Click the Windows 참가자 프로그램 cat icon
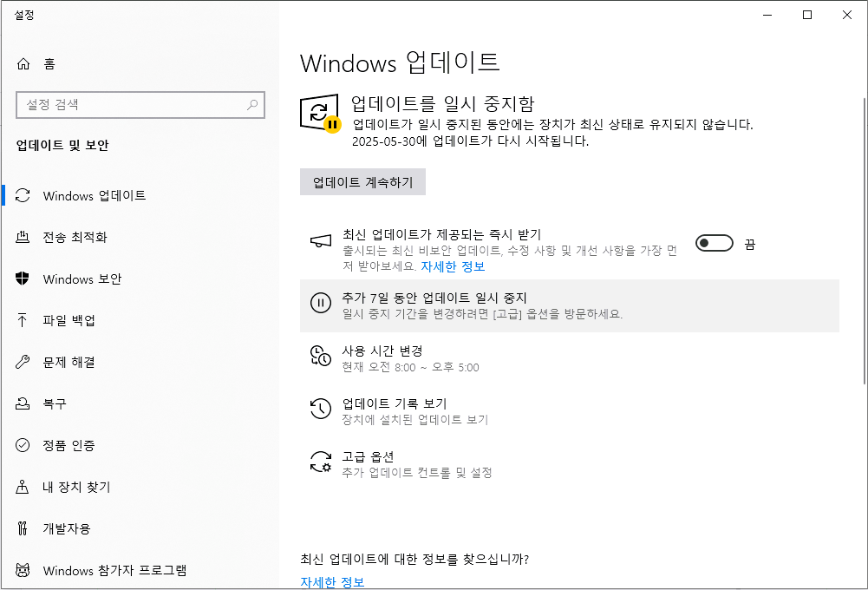The height and width of the screenshot is (590, 868). 23,570
